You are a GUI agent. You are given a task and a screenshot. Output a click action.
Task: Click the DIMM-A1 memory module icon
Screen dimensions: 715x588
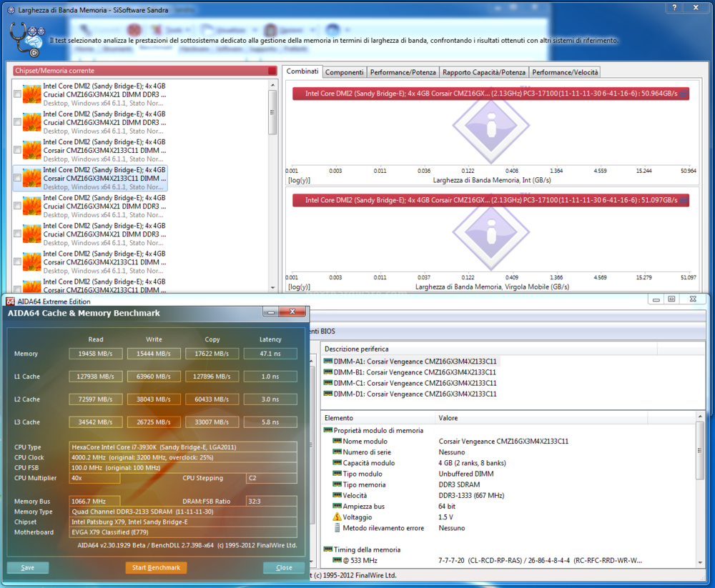328,361
